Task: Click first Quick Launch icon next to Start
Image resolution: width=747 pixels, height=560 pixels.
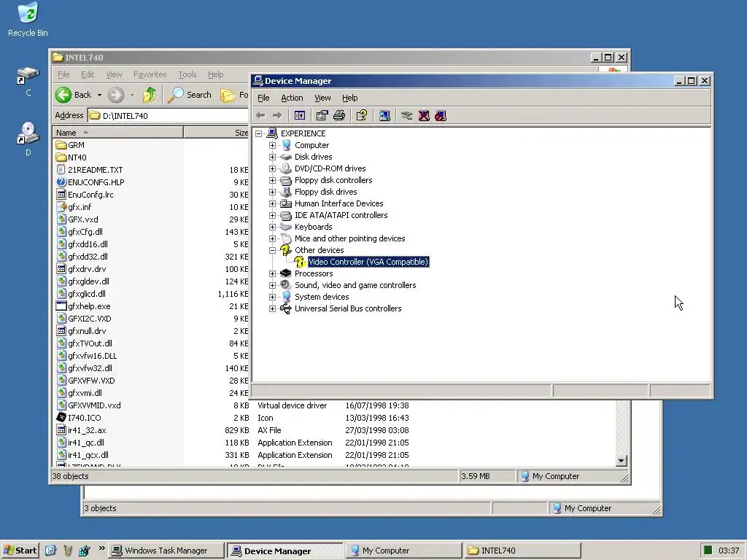Action: click(x=51, y=551)
